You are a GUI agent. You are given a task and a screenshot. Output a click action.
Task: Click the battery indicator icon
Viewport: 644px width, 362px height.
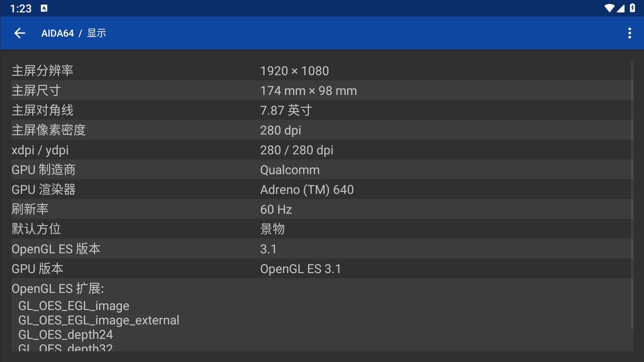pos(633,8)
